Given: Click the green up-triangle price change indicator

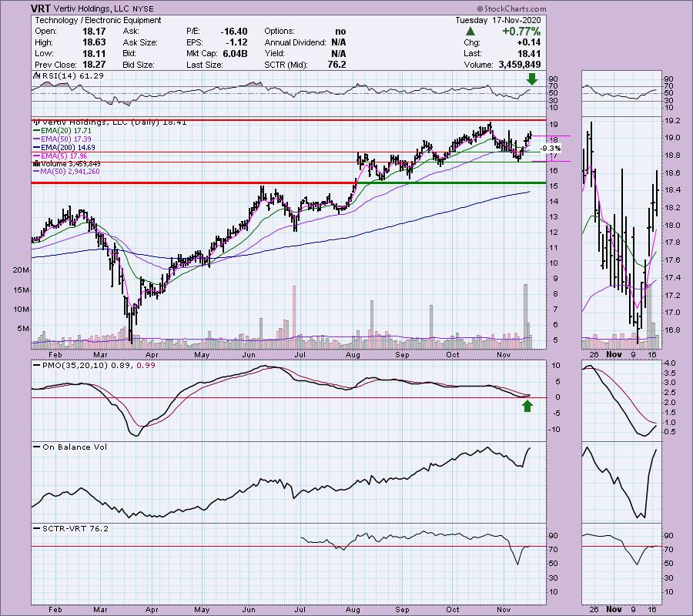Looking at the screenshot, I should pyautogui.click(x=470, y=32).
